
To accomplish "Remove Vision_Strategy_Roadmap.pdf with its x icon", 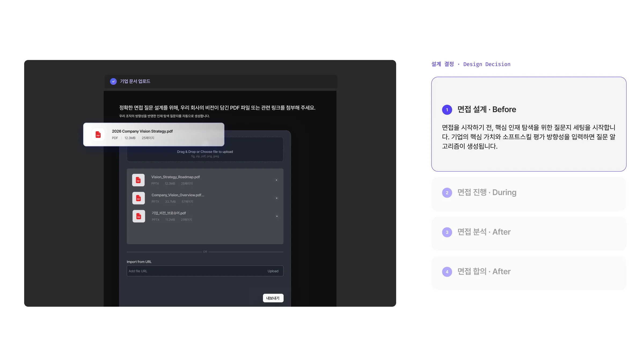I will point(276,180).
